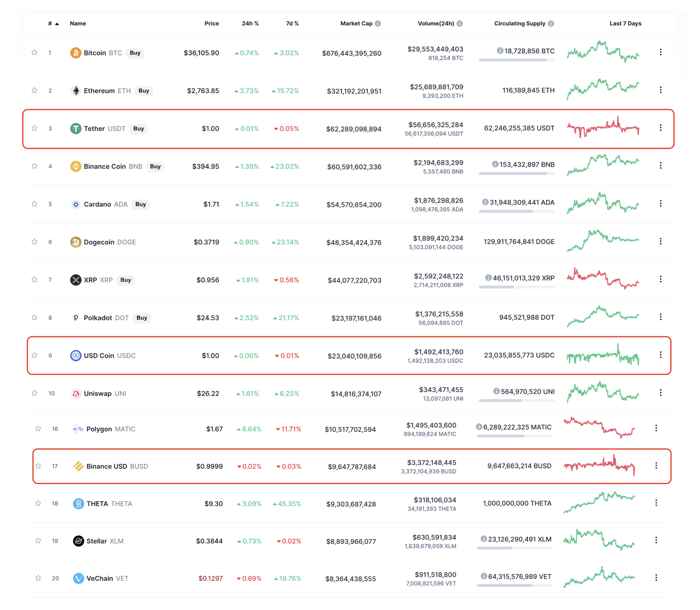
Task: Star the Cardano row for watchlist
Action: point(34,204)
